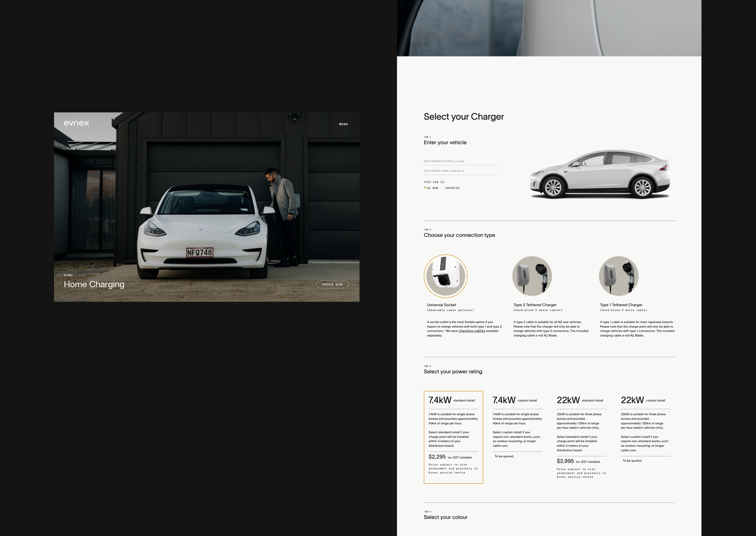756x536 pixels.
Task: Open the MENU navigation
Action: pos(343,124)
